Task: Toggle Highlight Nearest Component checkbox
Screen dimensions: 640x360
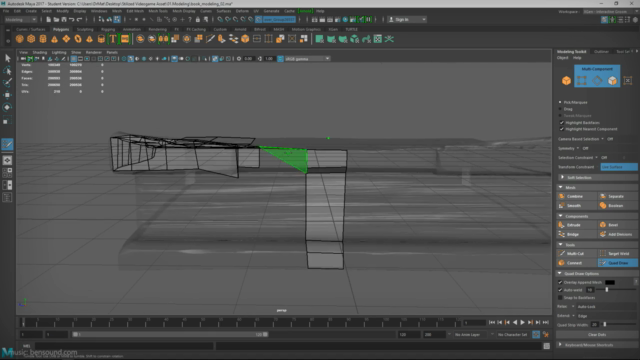Action: coord(562,129)
